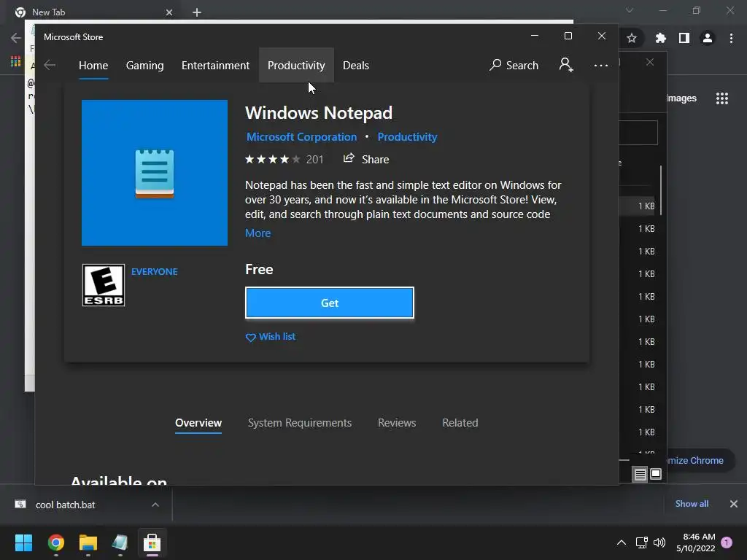The width and height of the screenshot is (747, 560).
Task: Show System Requirements section
Action: point(300,423)
